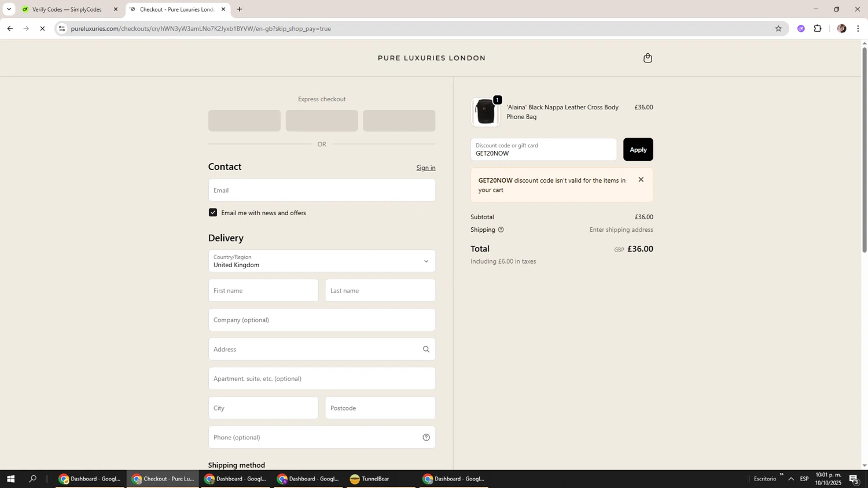868x488 pixels.
Task: Click the page vertical scrollbar
Action: coord(865,150)
